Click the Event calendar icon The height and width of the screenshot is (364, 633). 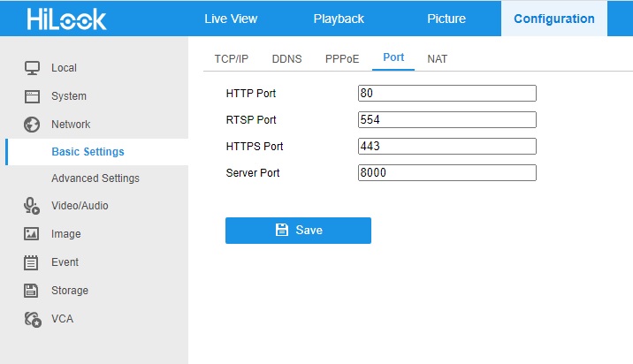pyautogui.click(x=32, y=262)
